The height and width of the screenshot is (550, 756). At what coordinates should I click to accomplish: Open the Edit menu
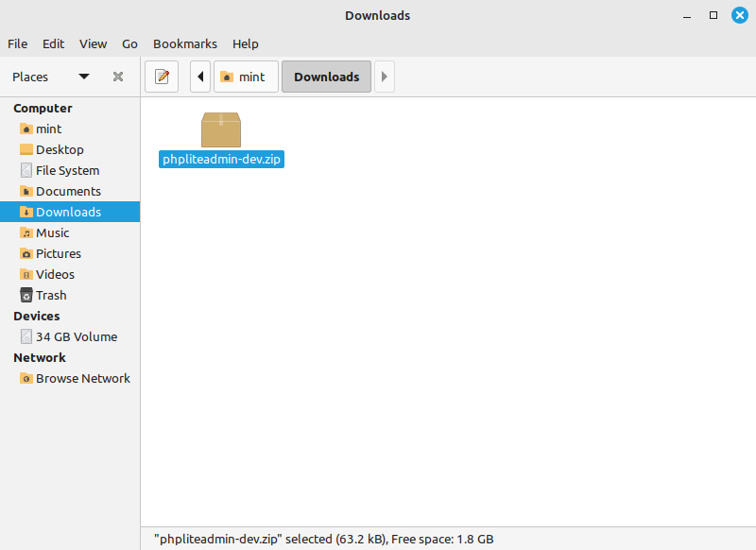53,43
